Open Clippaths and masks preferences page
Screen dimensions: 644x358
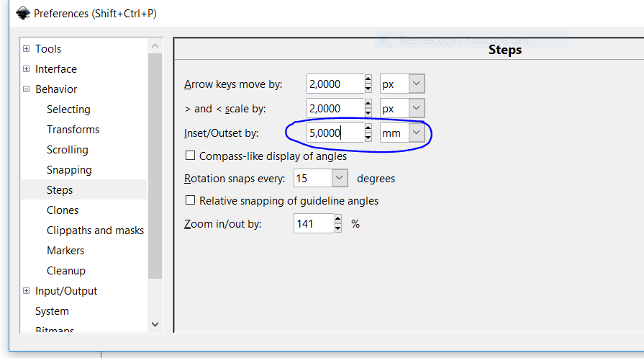coord(95,230)
